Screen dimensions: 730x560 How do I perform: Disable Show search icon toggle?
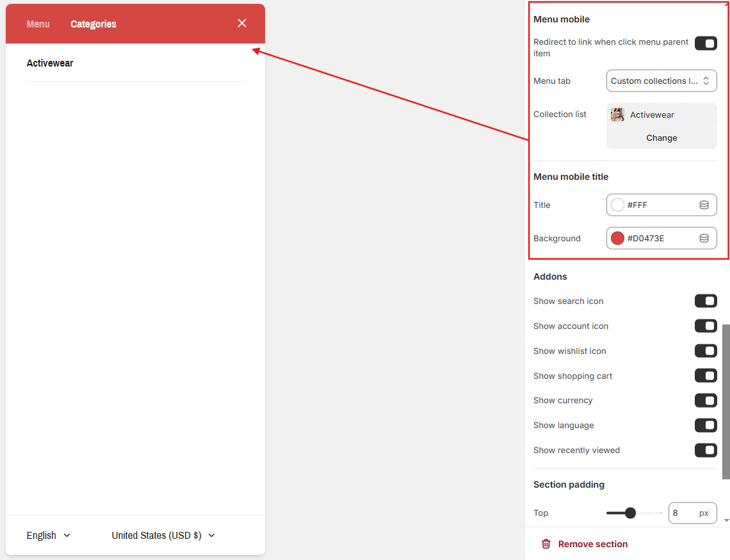[x=706, y=301]
